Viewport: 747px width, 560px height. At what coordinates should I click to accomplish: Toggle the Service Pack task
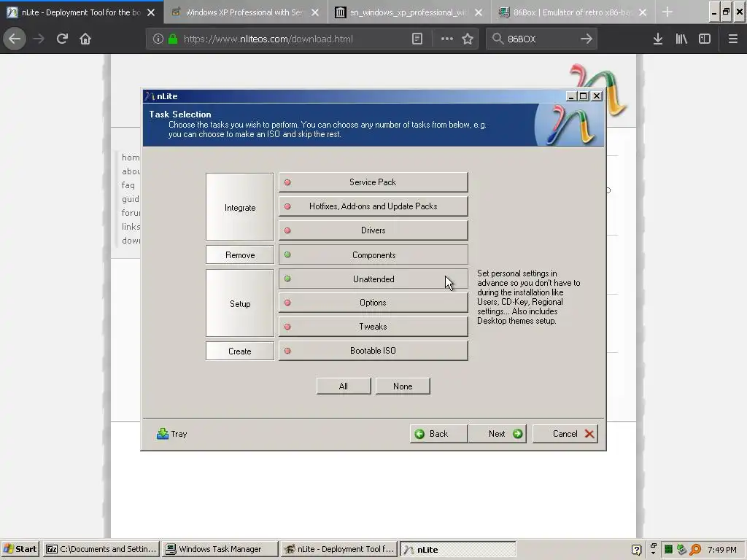[x=373, y=182]
